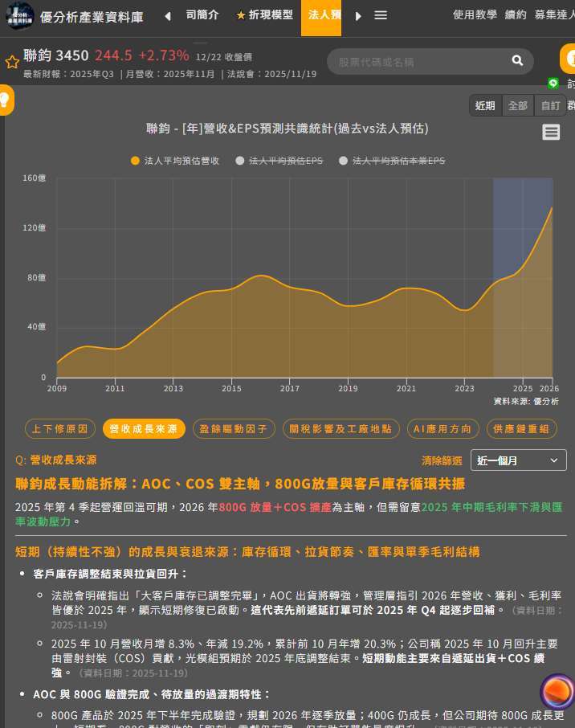This screenshot has width=575, height=728.
Task: Expand the 近一個月 period dropdown
Action: click(x=518, y=460)
